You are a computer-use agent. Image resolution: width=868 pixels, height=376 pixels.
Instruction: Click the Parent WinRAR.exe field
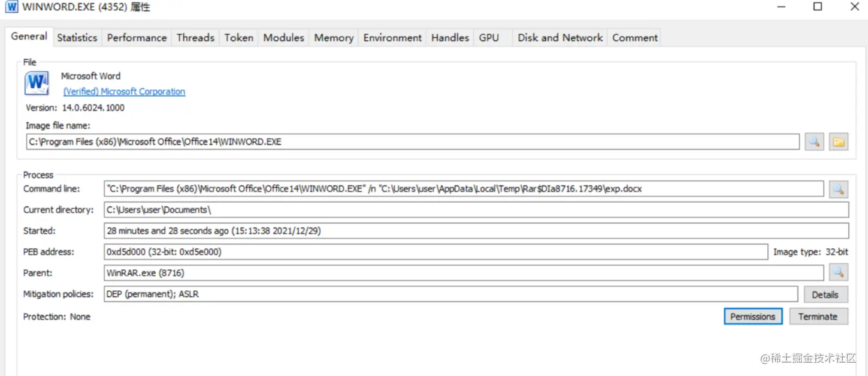(x=464, y=273)
